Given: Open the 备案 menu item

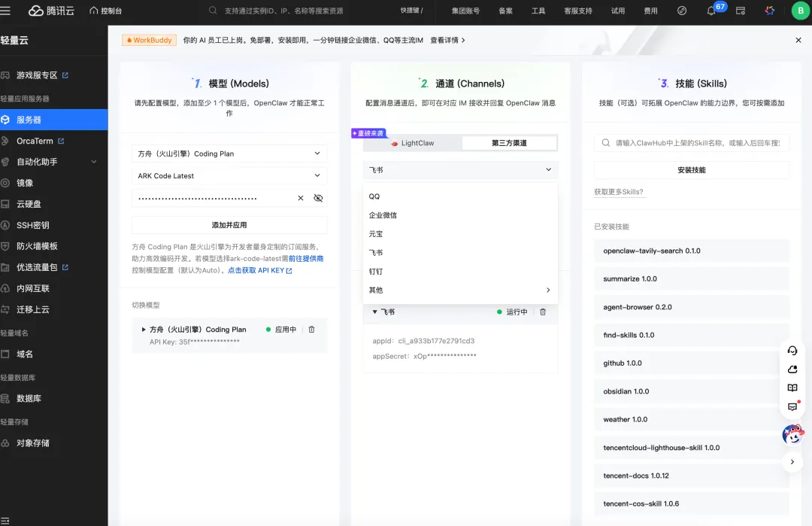Looking at the screenshot, I should click(x=505, y=11).
